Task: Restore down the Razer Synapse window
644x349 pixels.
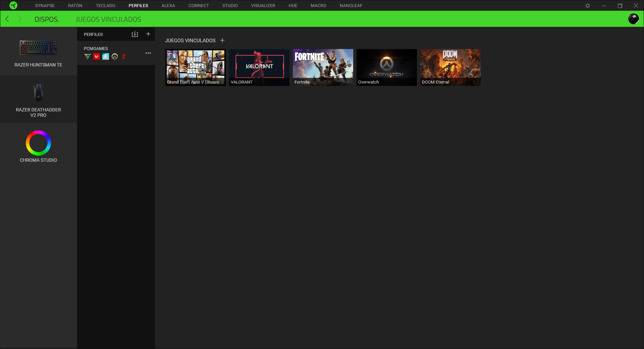Action: (620, 6)
